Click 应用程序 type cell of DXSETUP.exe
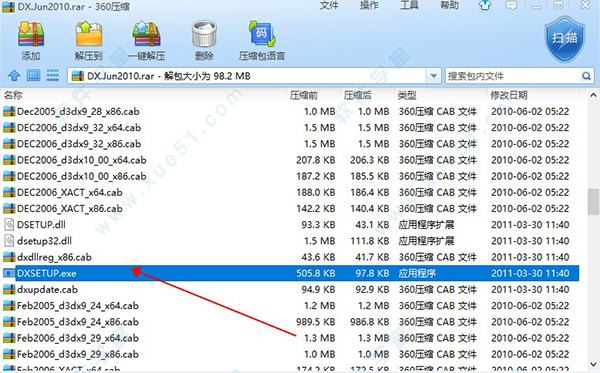This screenshot has height=373, width=600. pyautogui.click(x=417, y=273)
